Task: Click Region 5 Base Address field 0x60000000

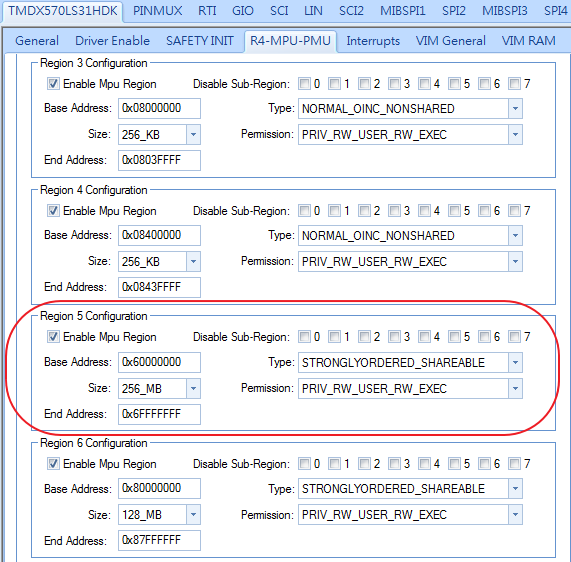Action: [159, 362]
